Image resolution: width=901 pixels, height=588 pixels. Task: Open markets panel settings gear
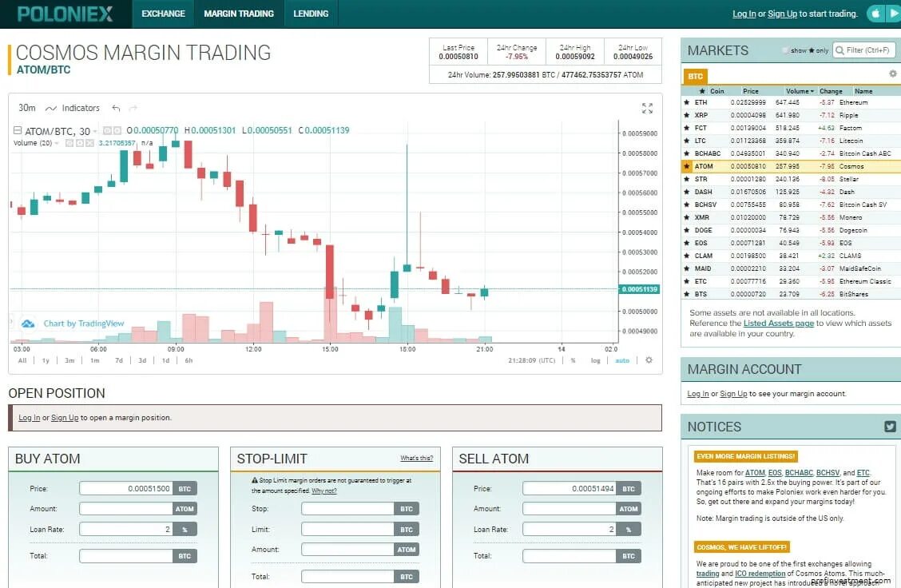[892, 73]
